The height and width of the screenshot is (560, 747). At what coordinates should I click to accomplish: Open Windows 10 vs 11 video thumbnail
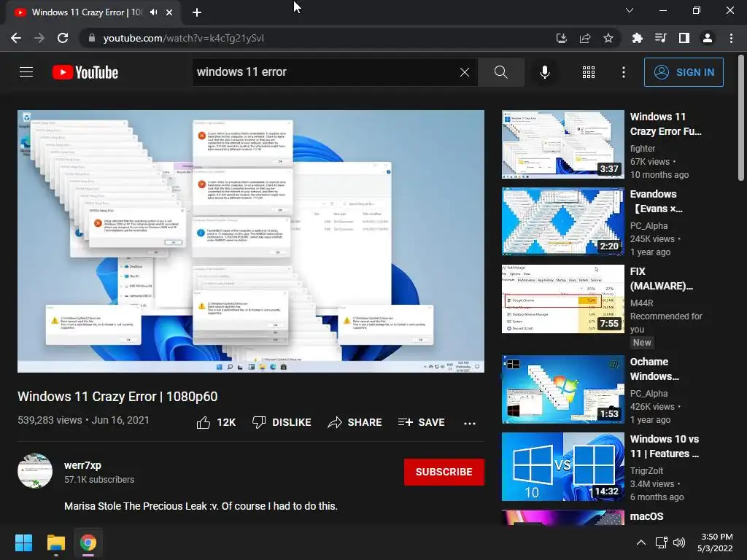562,467
